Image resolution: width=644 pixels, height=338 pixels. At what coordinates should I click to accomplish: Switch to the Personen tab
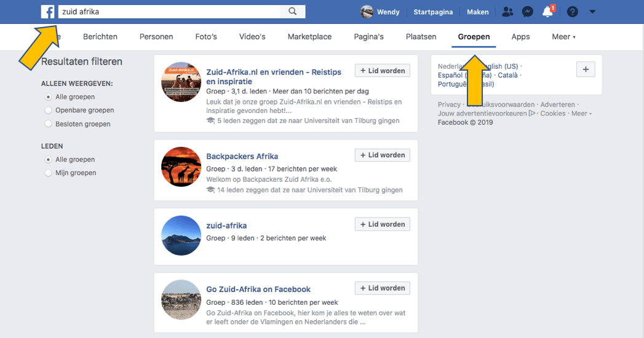click(156, 36)
